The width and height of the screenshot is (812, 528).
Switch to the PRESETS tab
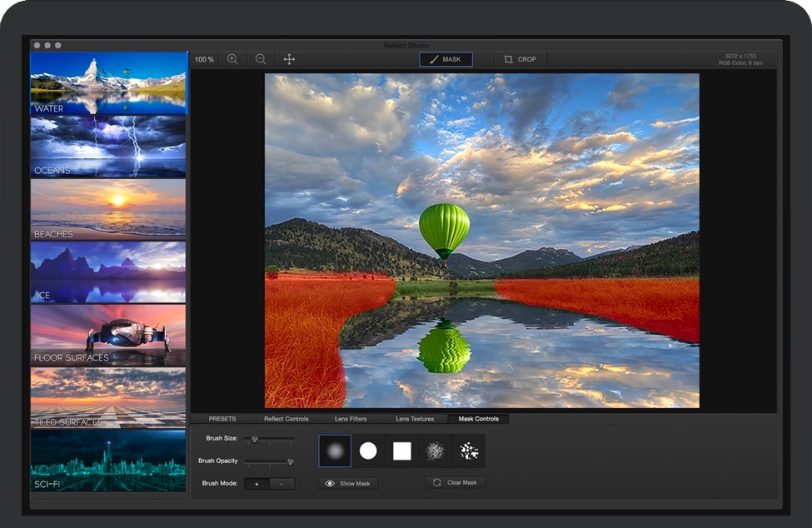[223, 419]
